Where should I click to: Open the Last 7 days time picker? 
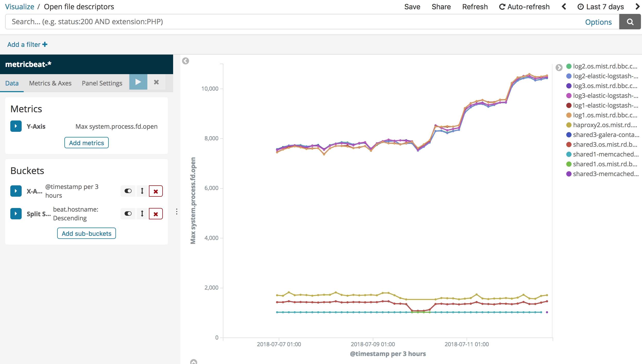click(601, 7)
